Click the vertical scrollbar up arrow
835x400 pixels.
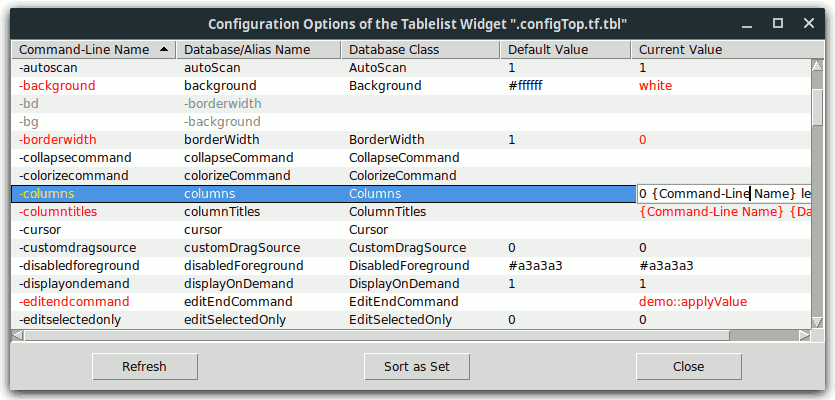click(817, 66)
